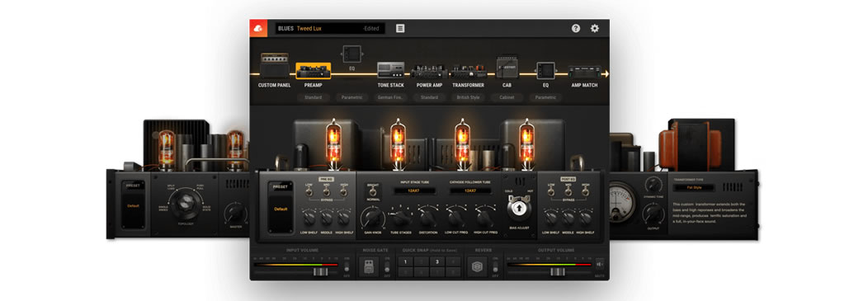Open the preset list menu icon
This screenshot has width=868, height=301.
400,28
